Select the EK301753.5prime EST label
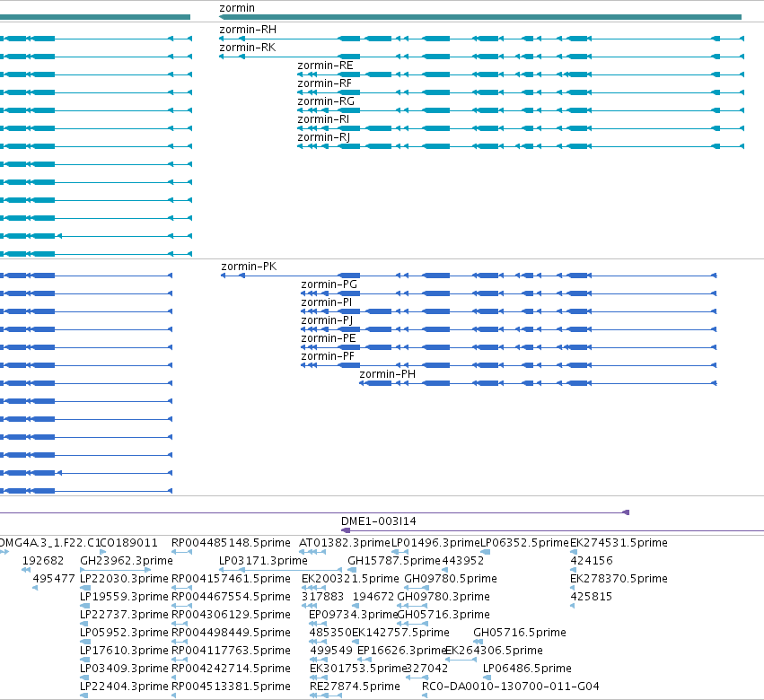Viewport: 764px width, 700px height. (357, 669)
